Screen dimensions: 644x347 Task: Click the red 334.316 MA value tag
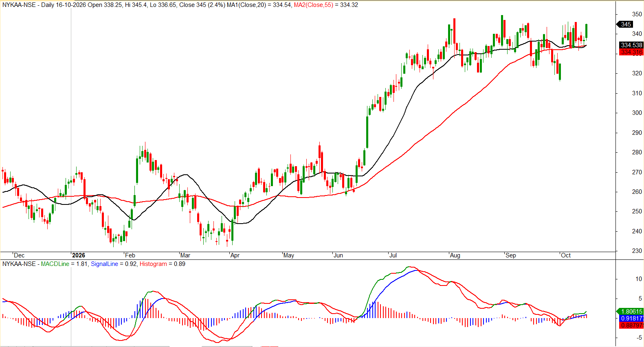click(x=631, y=52)
